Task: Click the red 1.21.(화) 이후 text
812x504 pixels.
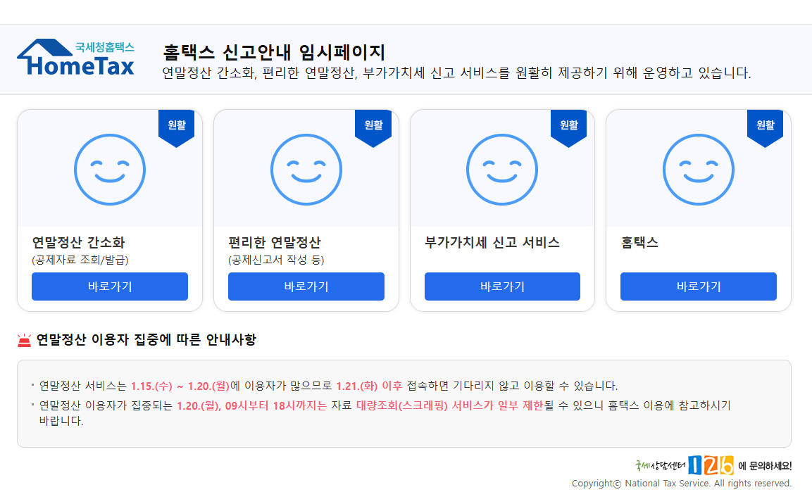Action: pos(369,386)
